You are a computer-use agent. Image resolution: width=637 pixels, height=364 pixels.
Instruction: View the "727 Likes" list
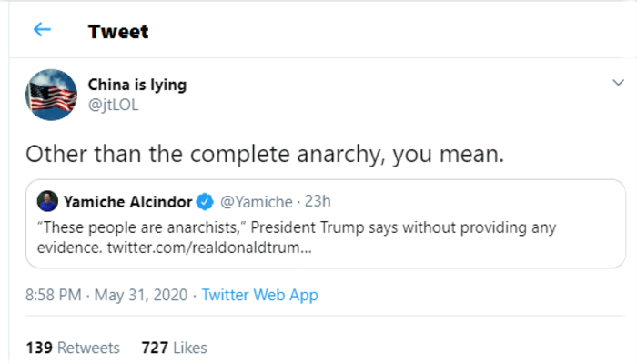pyautogui.click(x=174, y=348)
